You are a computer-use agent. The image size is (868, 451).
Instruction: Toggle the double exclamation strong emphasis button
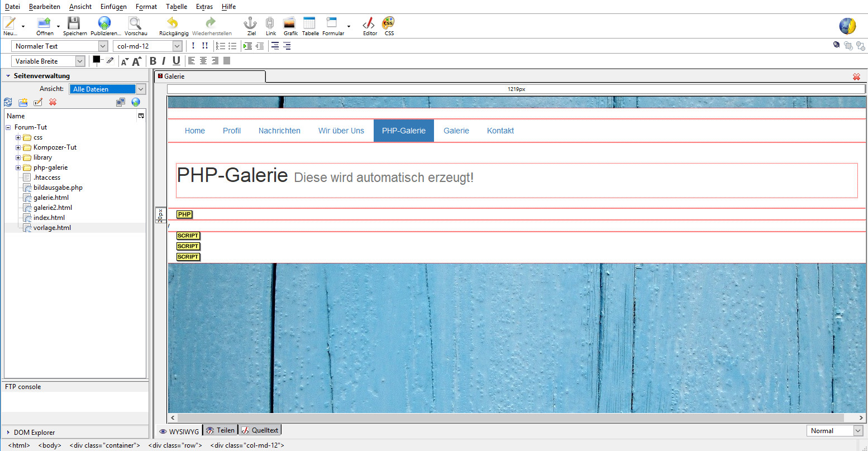pos(205,46)
